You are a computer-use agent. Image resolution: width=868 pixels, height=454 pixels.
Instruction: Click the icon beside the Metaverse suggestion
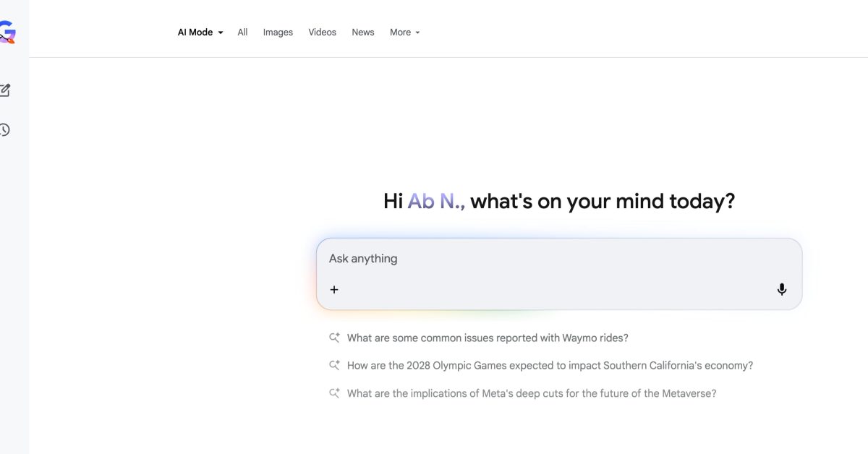(x=334, y=393)
